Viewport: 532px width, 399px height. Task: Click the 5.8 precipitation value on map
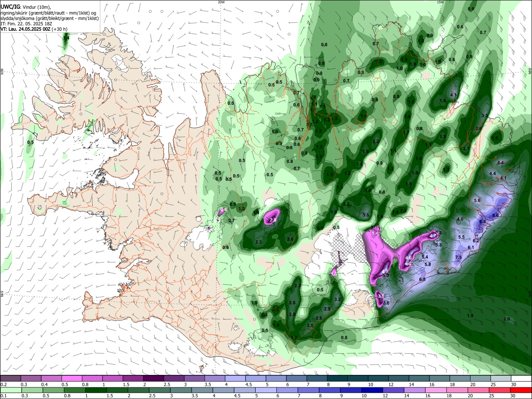click(x=427, y=264)
